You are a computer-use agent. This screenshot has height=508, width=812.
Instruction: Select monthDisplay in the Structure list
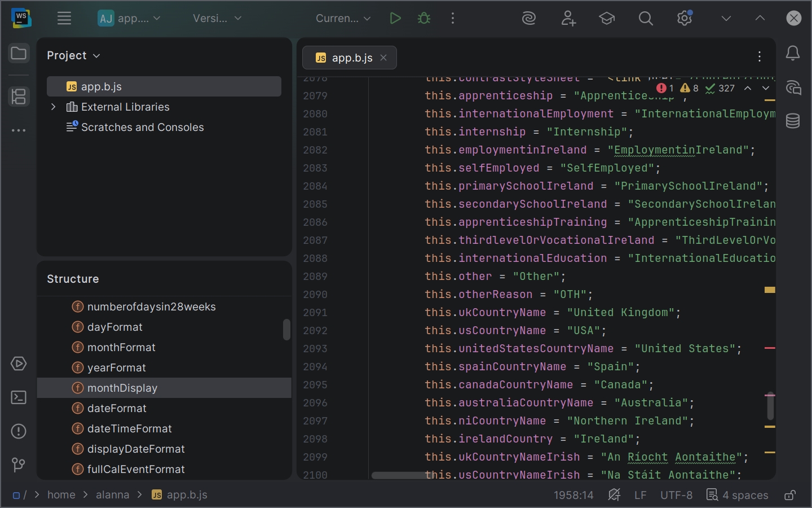(x=122, y=388)
